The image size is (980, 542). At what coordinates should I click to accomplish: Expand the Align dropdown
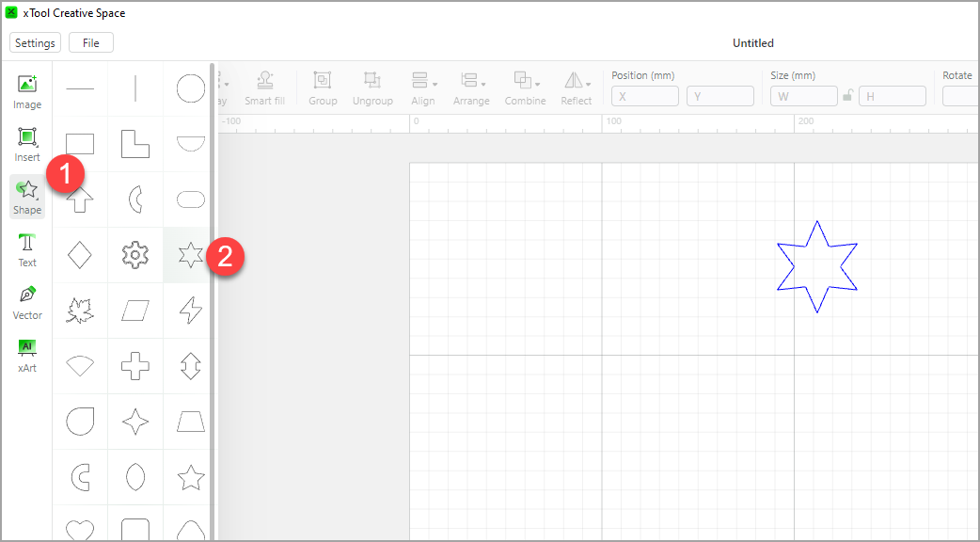(x=423, y=88)
